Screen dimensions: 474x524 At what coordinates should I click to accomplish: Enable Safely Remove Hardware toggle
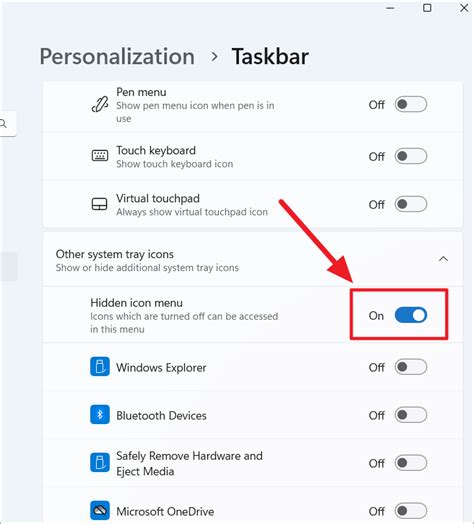pos(410,463)
